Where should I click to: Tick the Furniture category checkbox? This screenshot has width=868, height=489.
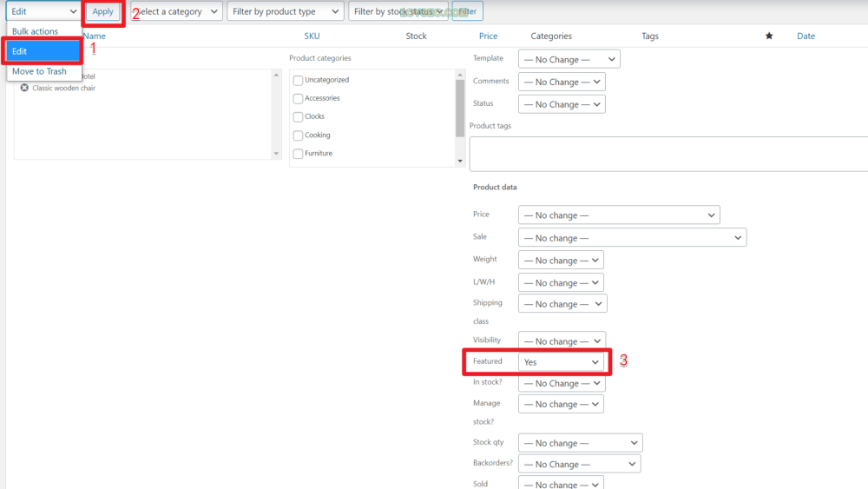298,154
